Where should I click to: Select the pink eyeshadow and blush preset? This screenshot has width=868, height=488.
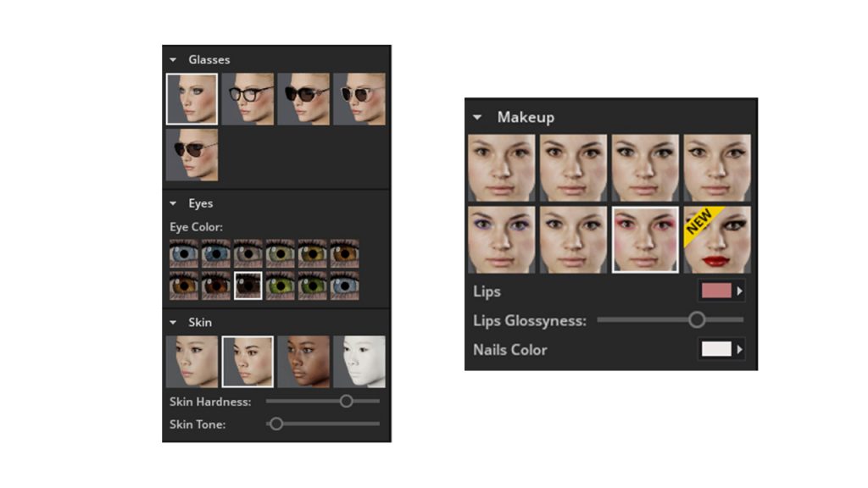[645, 240]
